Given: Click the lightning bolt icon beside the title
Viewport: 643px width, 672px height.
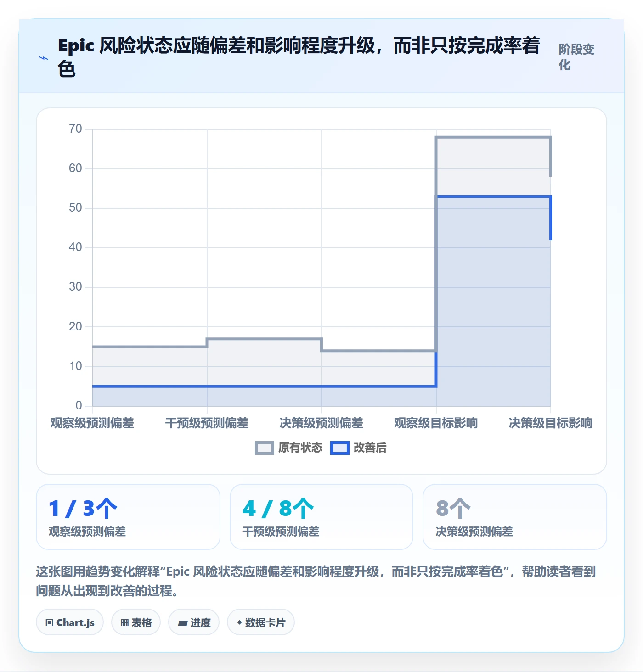Looking at the screenshot, I should point(44,58).
